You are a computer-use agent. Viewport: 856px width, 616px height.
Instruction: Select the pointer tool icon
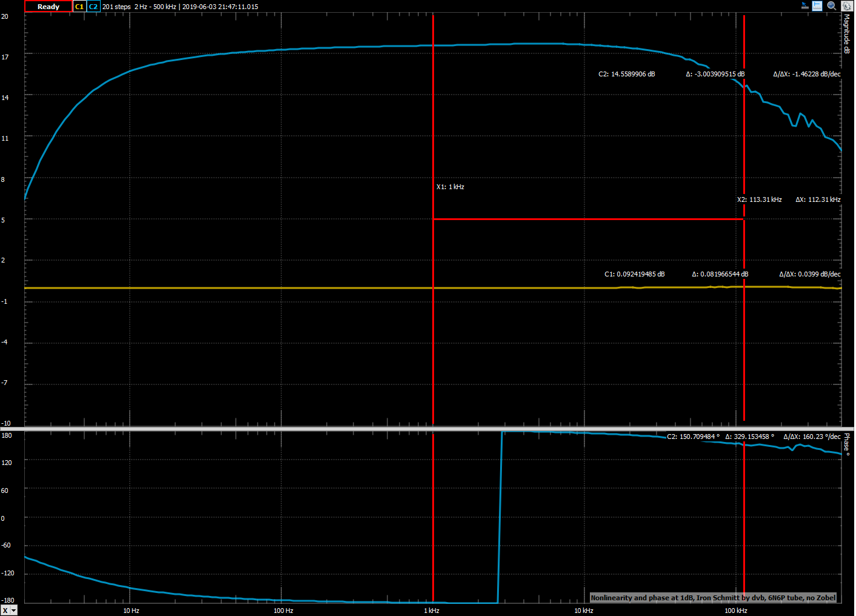point(805,6)
